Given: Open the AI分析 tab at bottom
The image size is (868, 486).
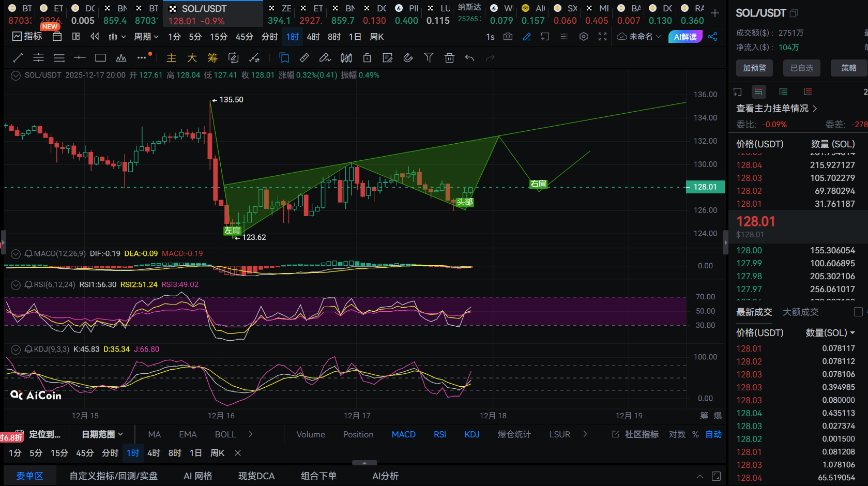Looking at the screenshot, I should [385, 476].
